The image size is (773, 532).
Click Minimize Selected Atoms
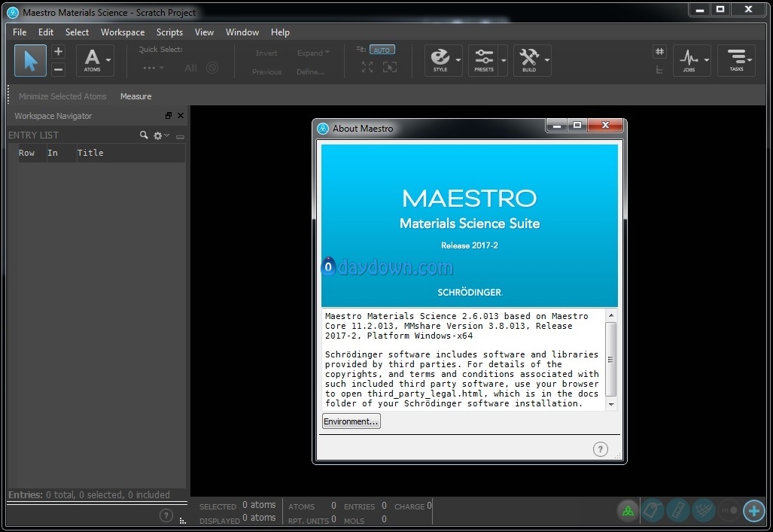[62, 96]
